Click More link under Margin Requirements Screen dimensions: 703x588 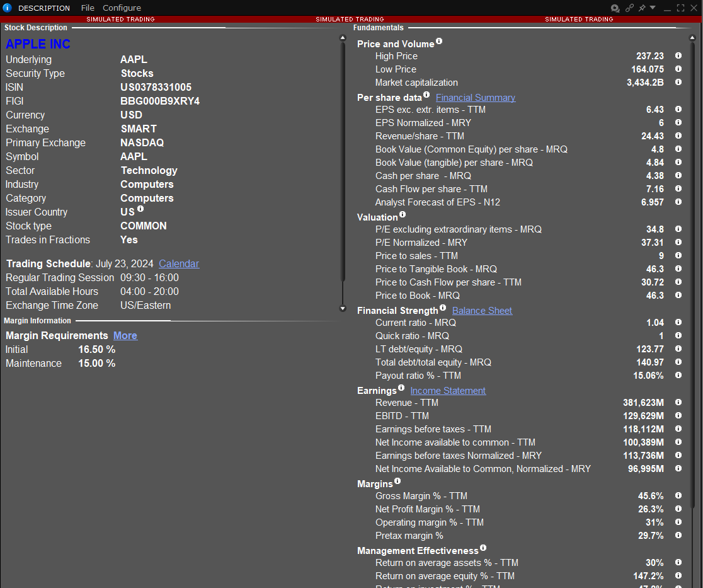click(125, 336)
